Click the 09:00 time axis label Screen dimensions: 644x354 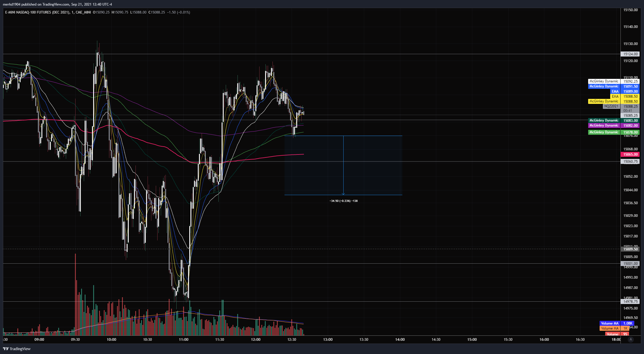(39, 340)
